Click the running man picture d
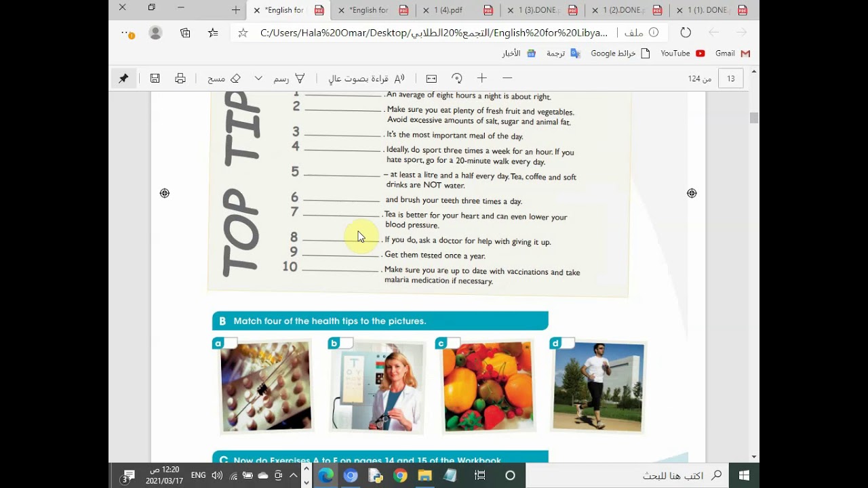 click(x=597, y=386)
